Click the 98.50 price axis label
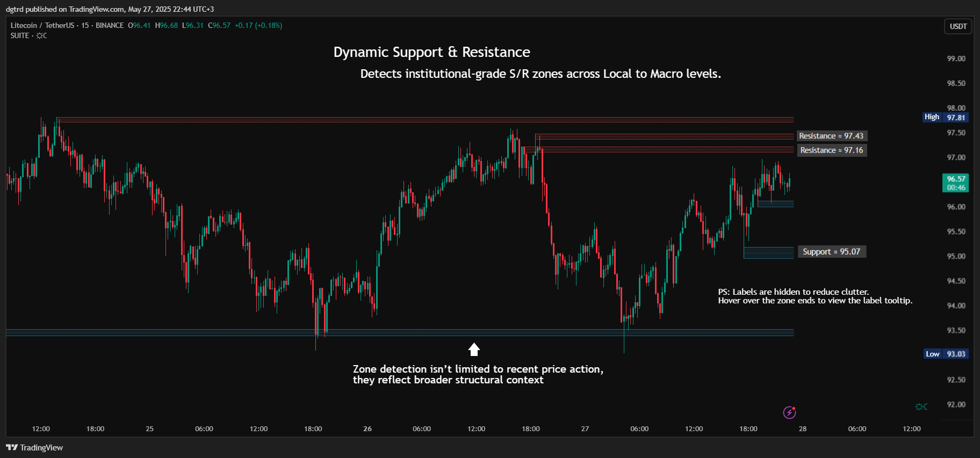This screenshot has height=458, width=980. (956, 83)
